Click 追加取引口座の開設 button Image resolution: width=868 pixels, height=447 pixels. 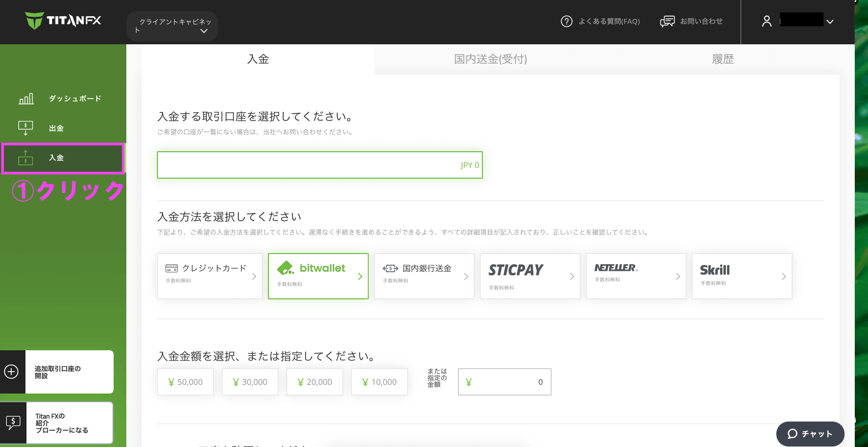pos(57,372)
